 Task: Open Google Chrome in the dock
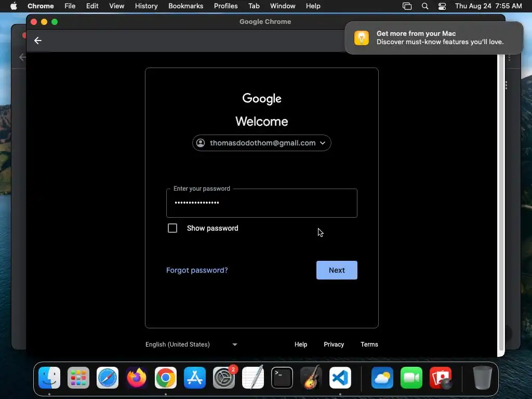tap(166, 378)
